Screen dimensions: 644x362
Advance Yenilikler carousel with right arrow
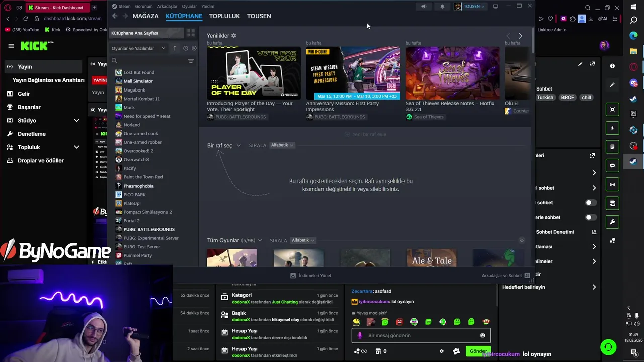[520, 36]
